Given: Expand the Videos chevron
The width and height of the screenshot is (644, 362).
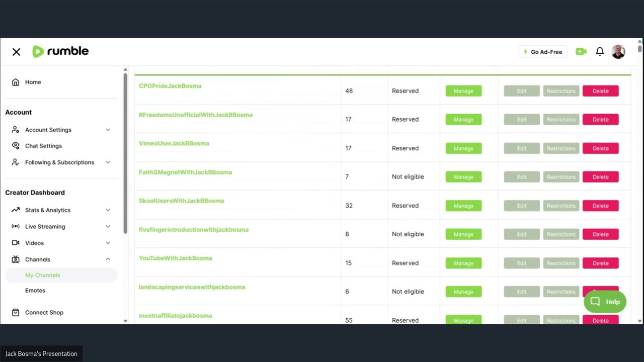Looking at the screenshot, I should pyautogui.click(x=108, y=243).
